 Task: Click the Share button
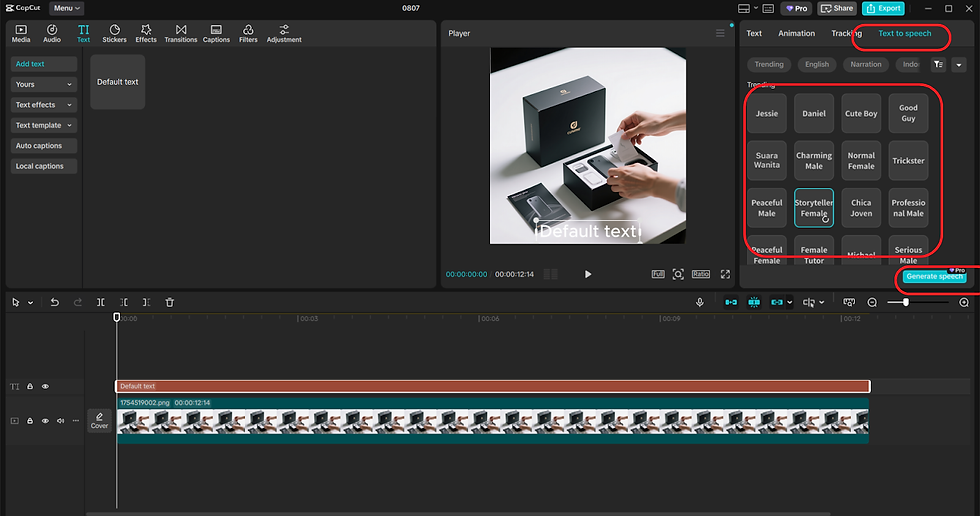836,9
